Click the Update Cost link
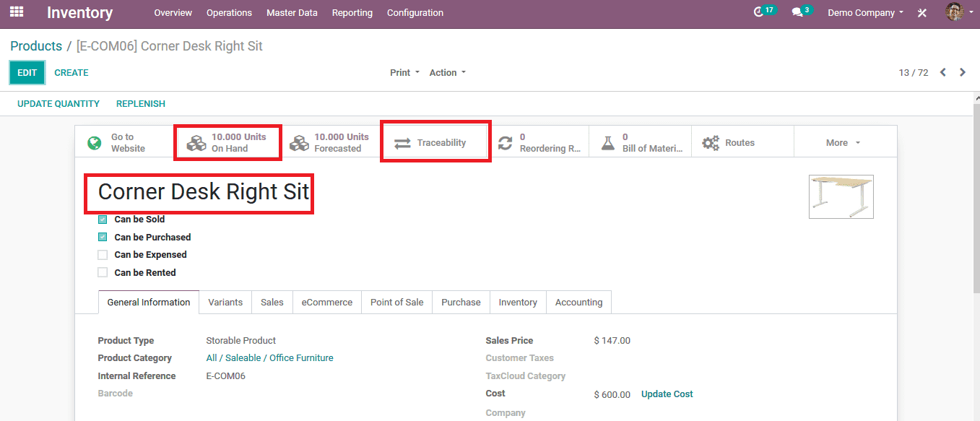The image size is (980, 421). click(x=667, y=394)
